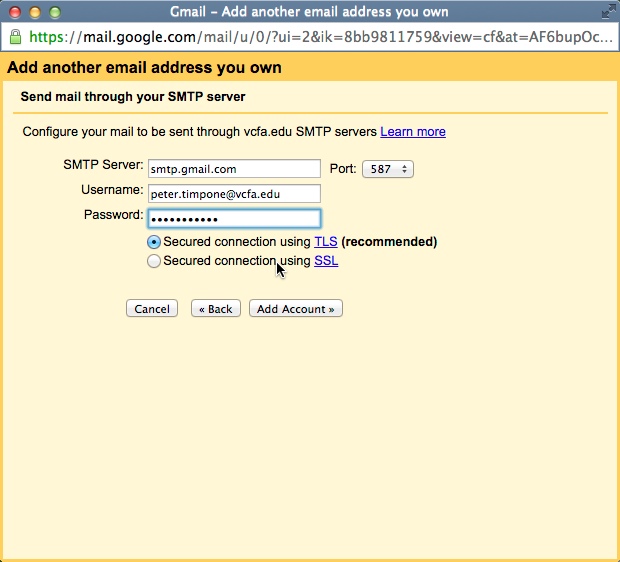Click the Username input field
This screenshot has height=562, width=620.
[234, 194]
